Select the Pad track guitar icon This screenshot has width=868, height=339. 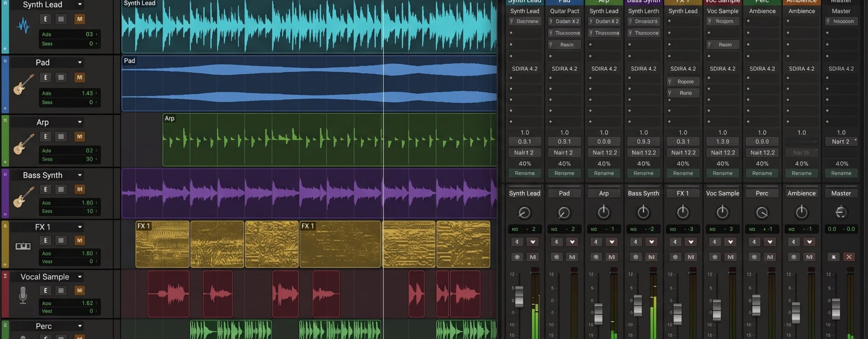[23, 84]
